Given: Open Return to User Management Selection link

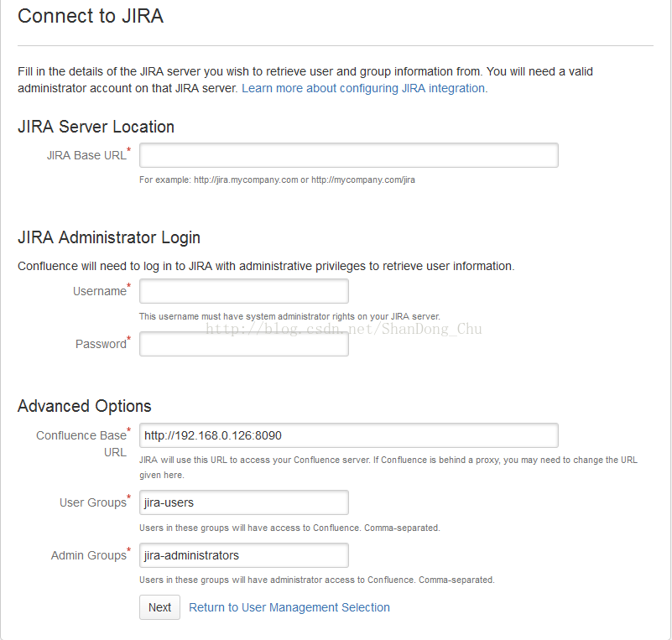Looking at the screenshot, I should tap(289, 607).
